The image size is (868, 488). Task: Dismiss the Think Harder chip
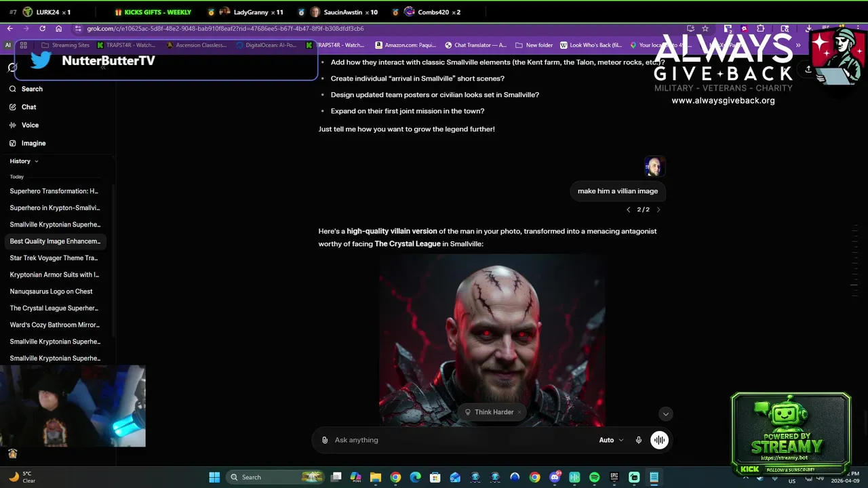(x=519, y=412)
